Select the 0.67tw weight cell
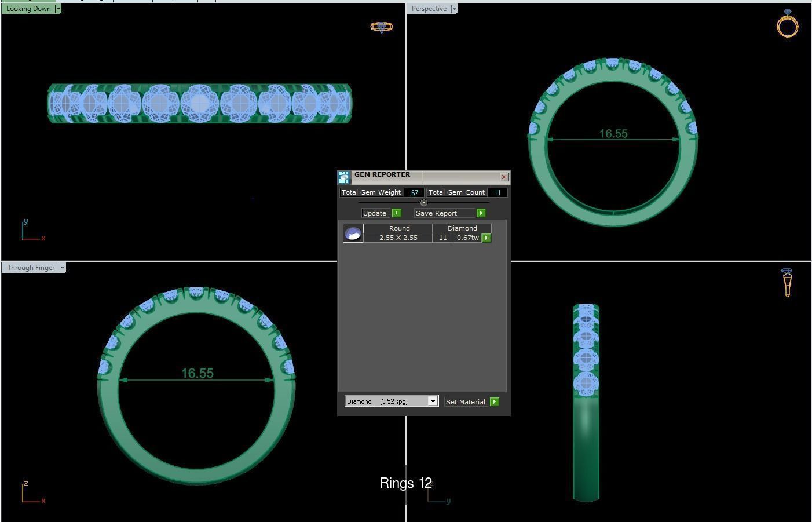812x522 pixels. (467, 238)
